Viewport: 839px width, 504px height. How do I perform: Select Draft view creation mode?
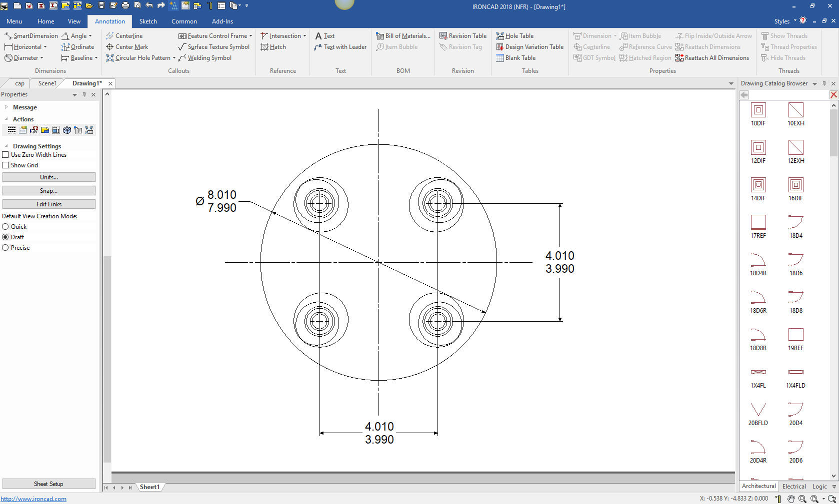pyautogui.click(x=5, y=237)
